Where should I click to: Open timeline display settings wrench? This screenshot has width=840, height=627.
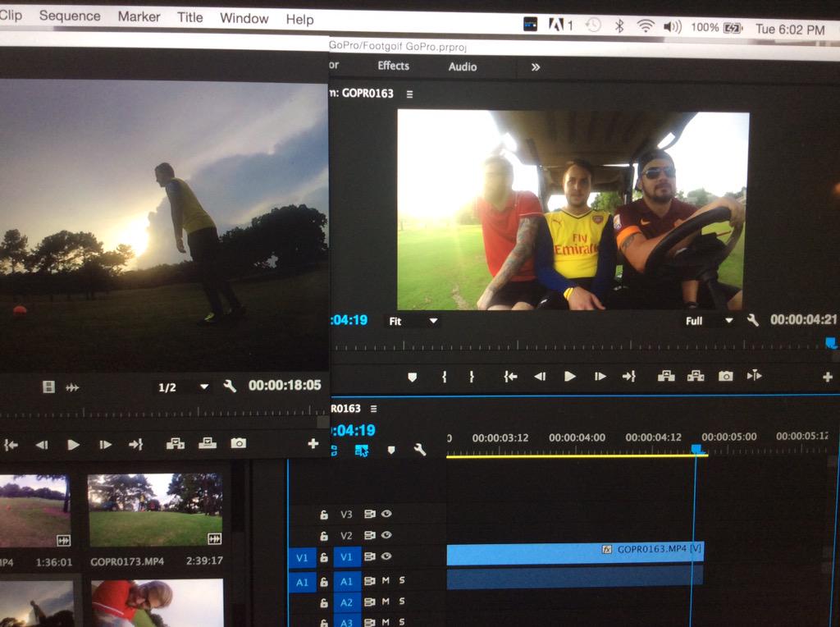pyautogui.click(x=419, y=450)
